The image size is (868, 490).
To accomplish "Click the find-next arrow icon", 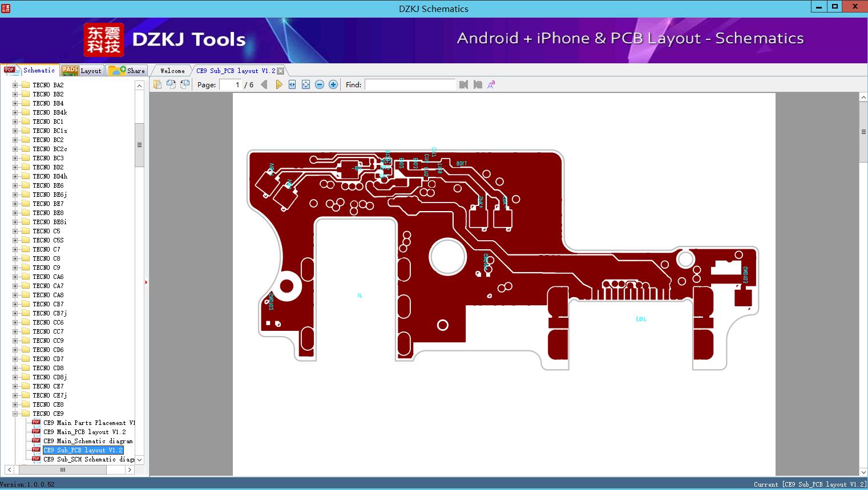I will pos(478,84).
